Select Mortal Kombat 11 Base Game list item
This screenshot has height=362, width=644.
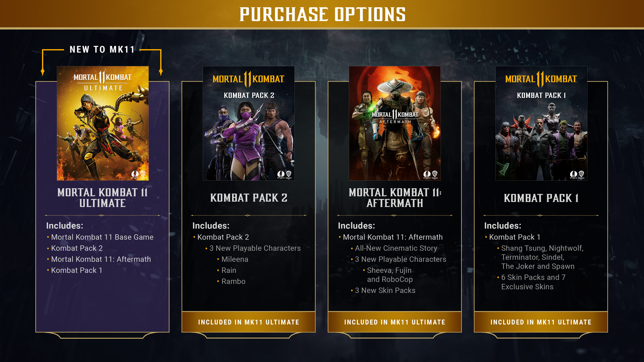[102, 237]
